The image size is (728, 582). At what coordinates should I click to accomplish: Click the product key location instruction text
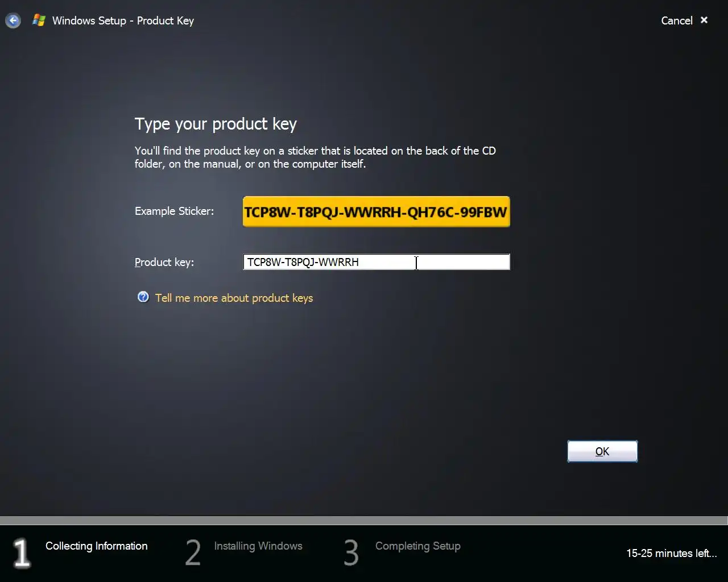pos(315,157)
